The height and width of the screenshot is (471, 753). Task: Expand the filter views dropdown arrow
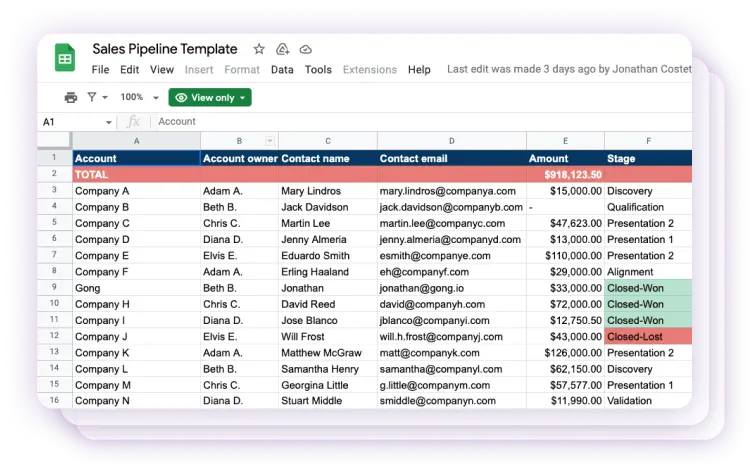105,98
